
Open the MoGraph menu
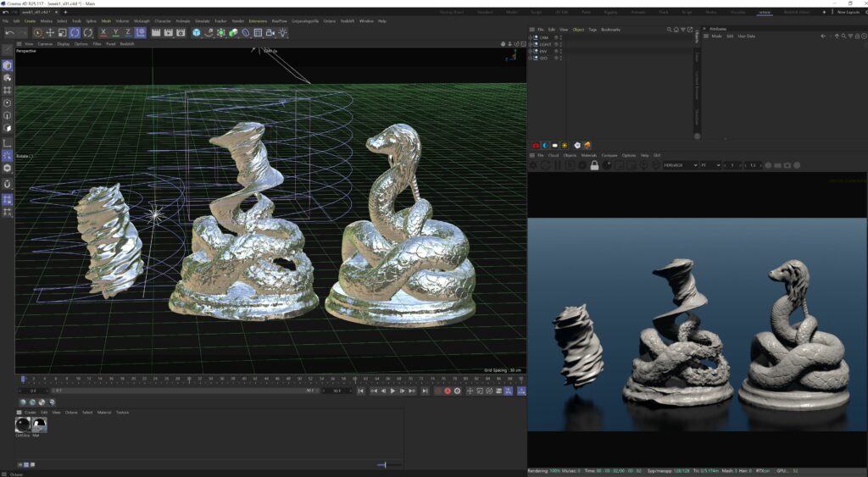142,20
